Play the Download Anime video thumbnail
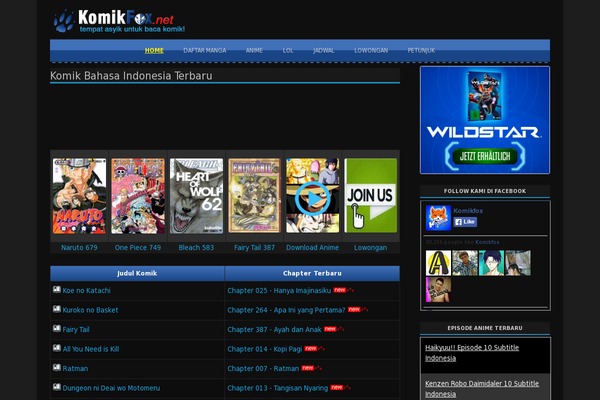This screenshot has height=400, width=600. (312, 196)
